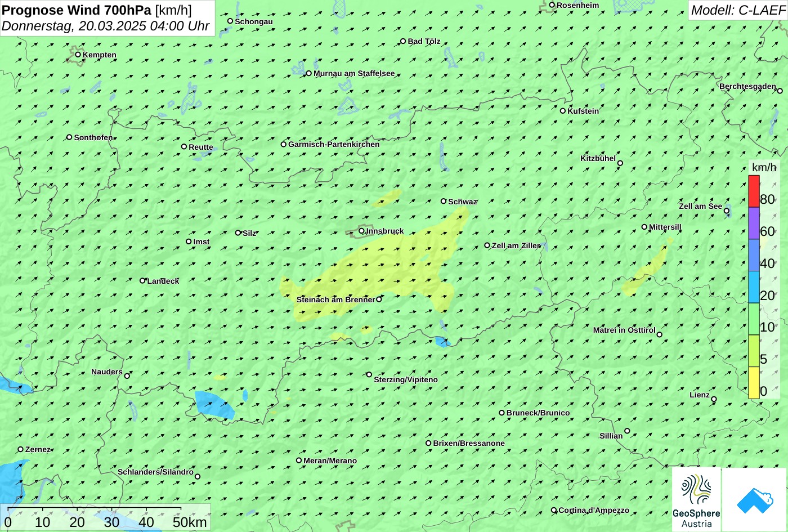Pick the medium blue legend swatch between 40 and 60
The image size is (788, 532).
[754, 256]
